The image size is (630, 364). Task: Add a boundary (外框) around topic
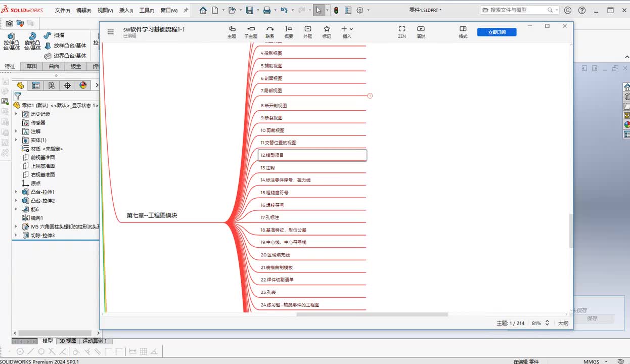pyautogui.click(x=307, y=32)
